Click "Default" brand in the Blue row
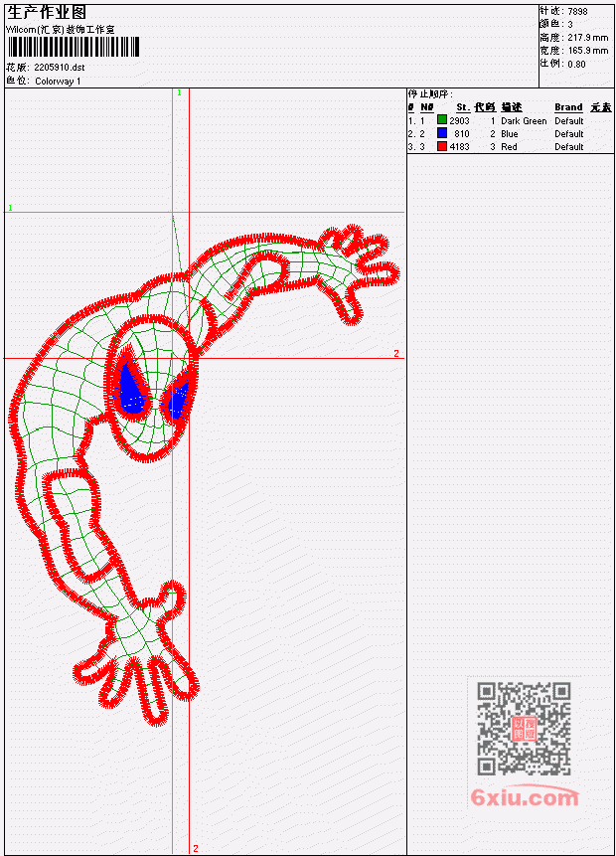 point(569,134)
